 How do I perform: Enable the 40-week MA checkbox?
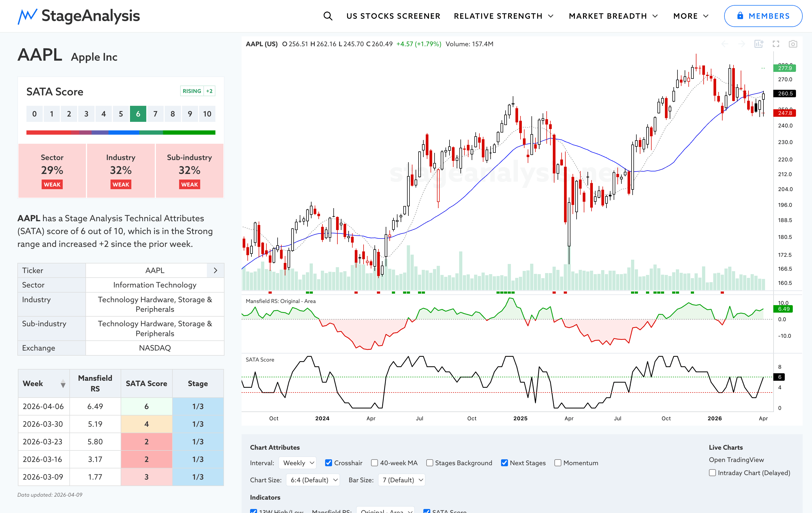[x=374, y=463]
